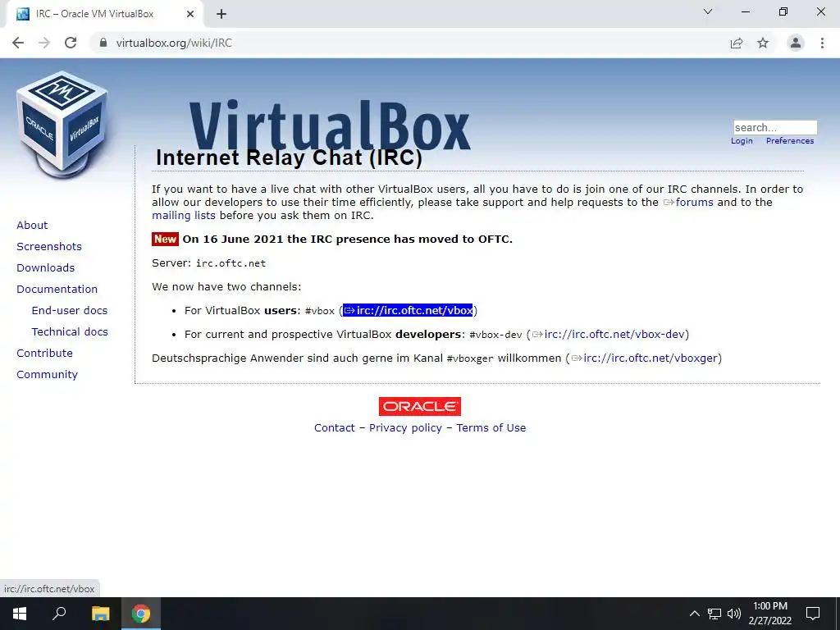
Task: Expand the tab search chevron
Action: click(708, 11)
